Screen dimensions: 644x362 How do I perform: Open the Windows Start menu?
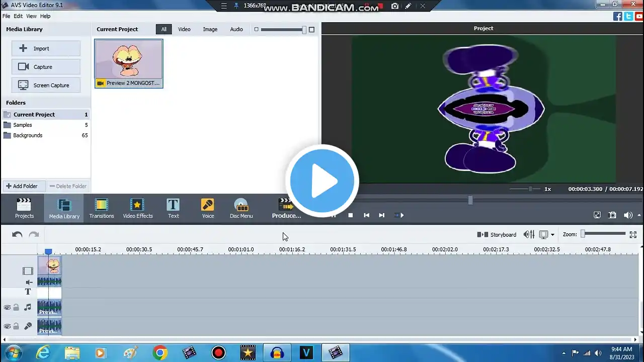(x=12, y=353)
